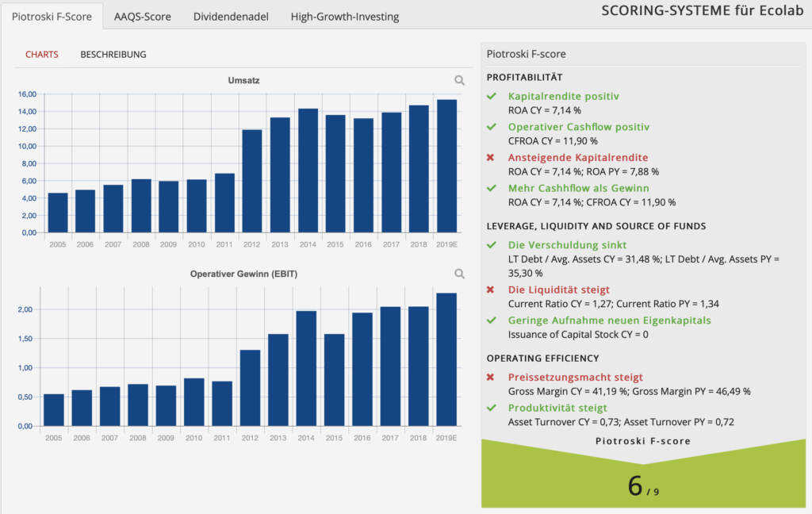Viewport: 812px width, 514px height.
Task: Click the green Piotroski F-score 6/9 banner
Action: coord(644,473)
